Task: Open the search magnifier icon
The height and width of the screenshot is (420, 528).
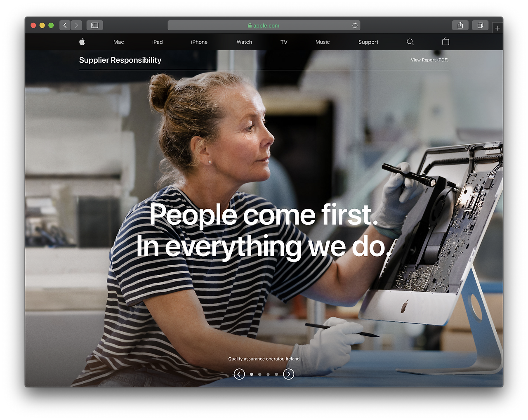Action: [x=410, y=42]
